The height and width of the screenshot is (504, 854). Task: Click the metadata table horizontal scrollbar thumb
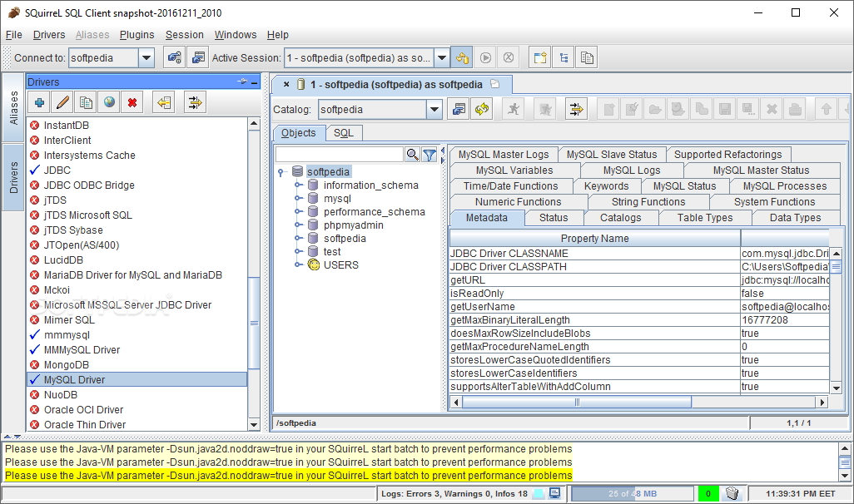(x=577, y=403)
